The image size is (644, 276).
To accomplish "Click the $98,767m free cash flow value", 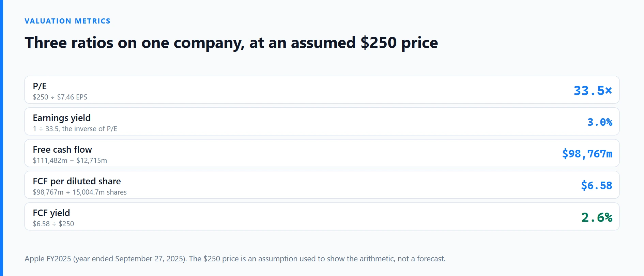I will (587, 154).
